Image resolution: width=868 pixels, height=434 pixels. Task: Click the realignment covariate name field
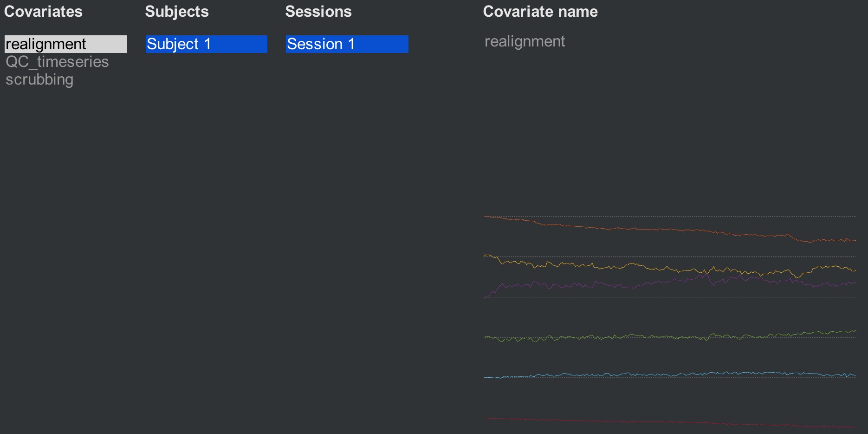point(525,41)
